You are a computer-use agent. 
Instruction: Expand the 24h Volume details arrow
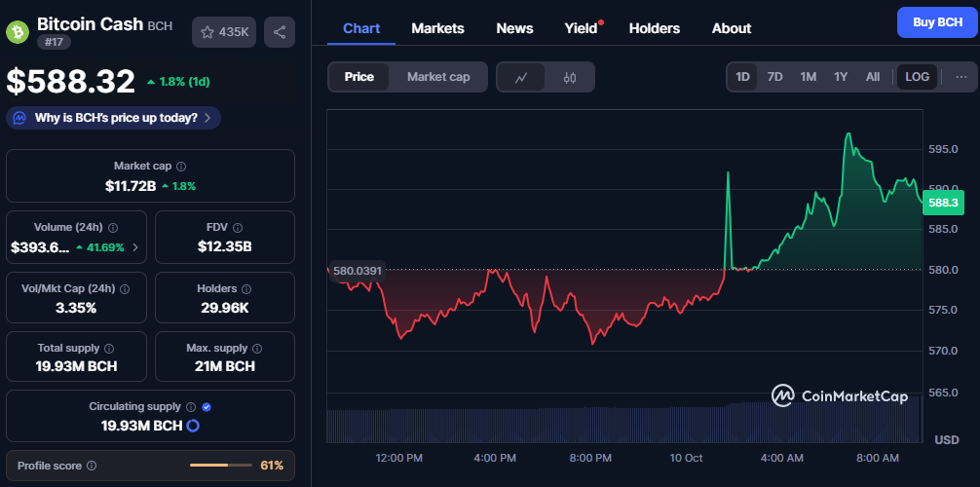[135, 247]
